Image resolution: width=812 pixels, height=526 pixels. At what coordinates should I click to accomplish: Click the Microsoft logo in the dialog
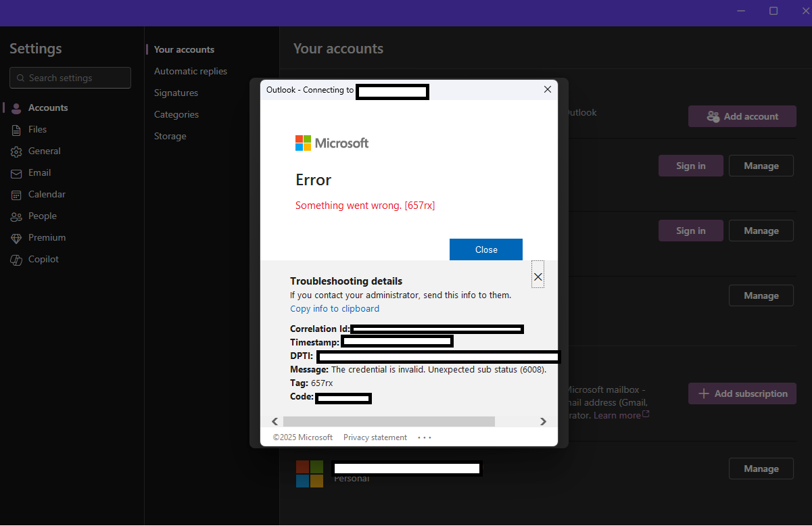[x=332, y=143]
